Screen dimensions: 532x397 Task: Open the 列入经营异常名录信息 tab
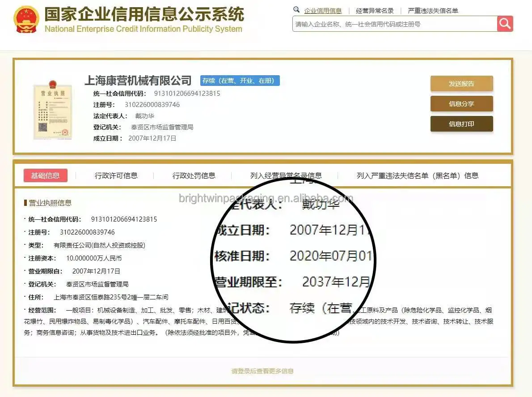point(286,175)
